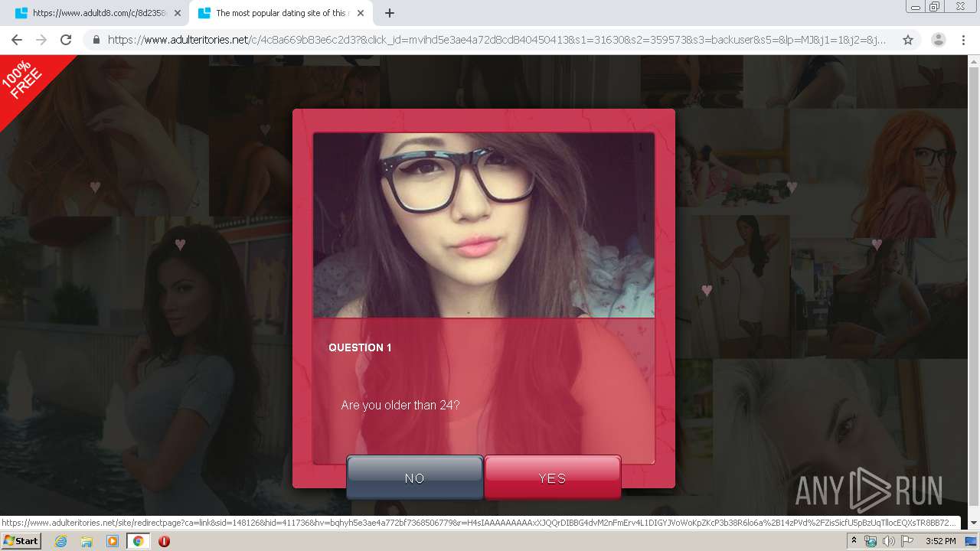Click the NO answer button

[x=414, y=478]
